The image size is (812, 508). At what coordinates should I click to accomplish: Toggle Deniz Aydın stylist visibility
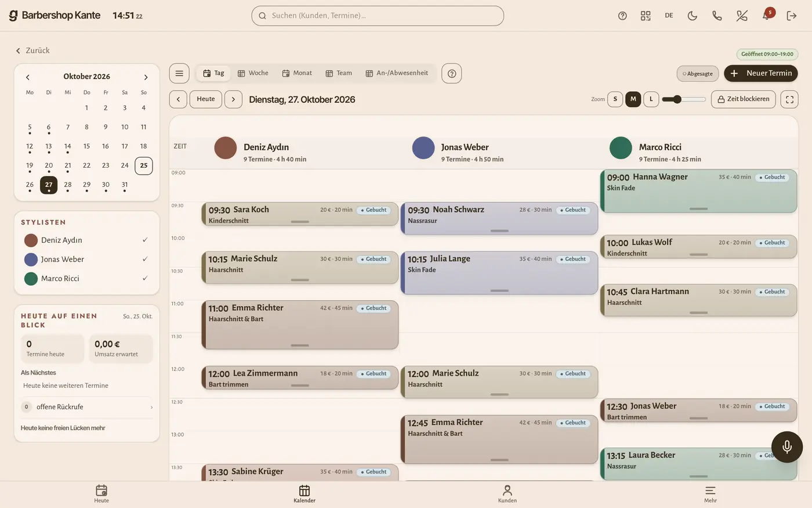86,240
